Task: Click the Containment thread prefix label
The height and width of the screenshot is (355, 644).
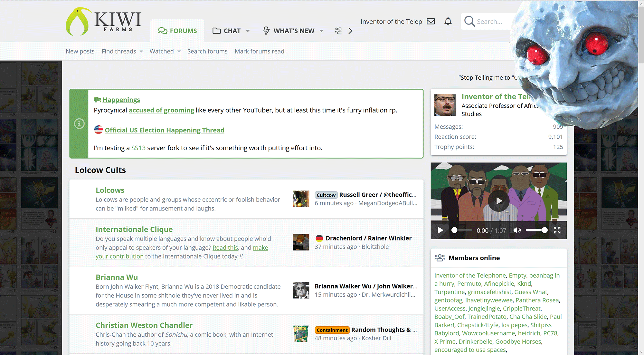Action: [332, 330]
